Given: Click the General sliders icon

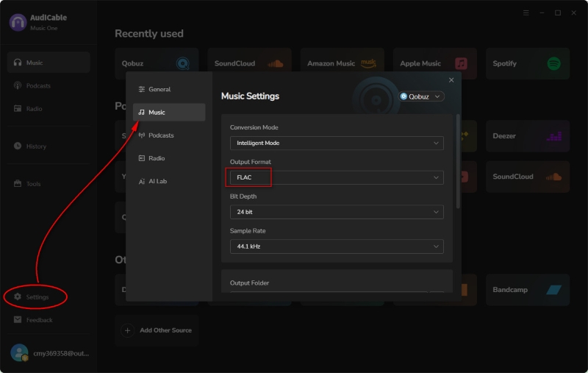Looking at the screenshot, I should point(141,89).
